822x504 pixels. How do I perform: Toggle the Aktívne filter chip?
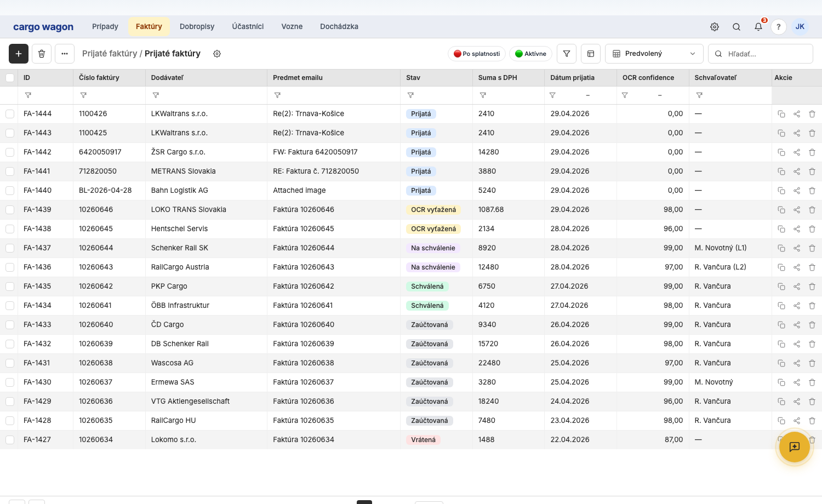530,54
